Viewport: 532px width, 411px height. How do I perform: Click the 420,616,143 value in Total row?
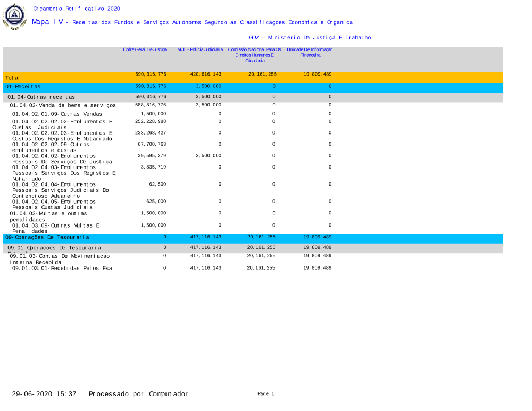[x=206, y=74]
